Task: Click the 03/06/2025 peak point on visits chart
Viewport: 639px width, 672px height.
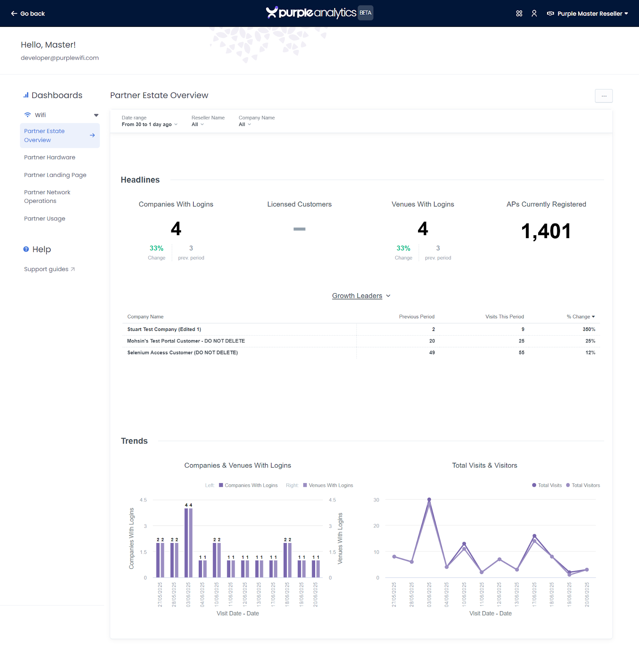Action: click(x=429, y=499)
